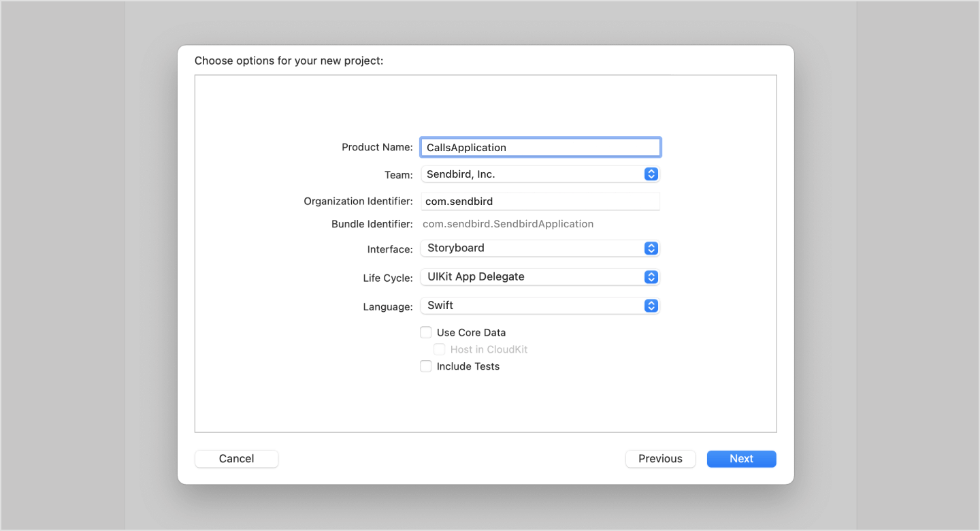Viewport: 980px width, 531px height.
Task: Click the Previous button
Action: coord(660,458)
